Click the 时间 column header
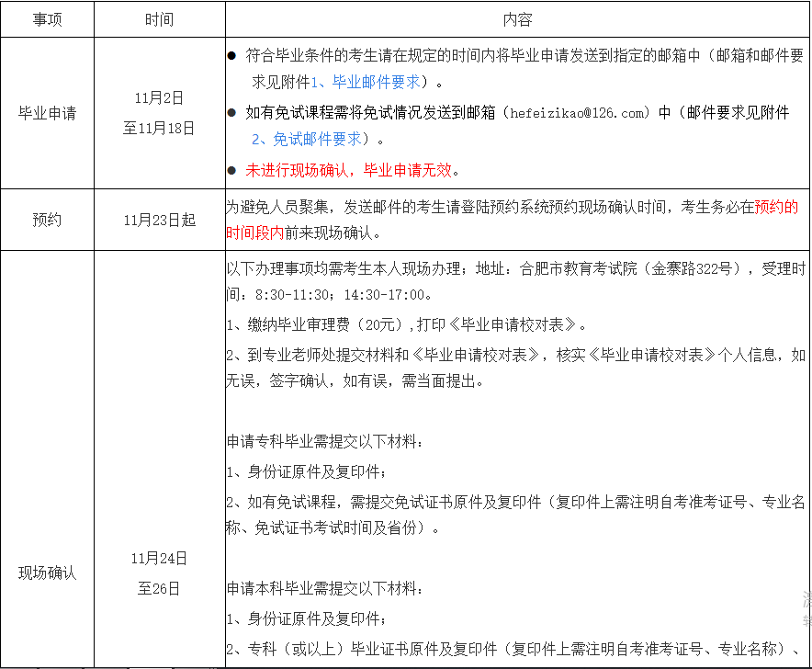The width and height of the screenshot is (812, 669). tap(159, 19)
